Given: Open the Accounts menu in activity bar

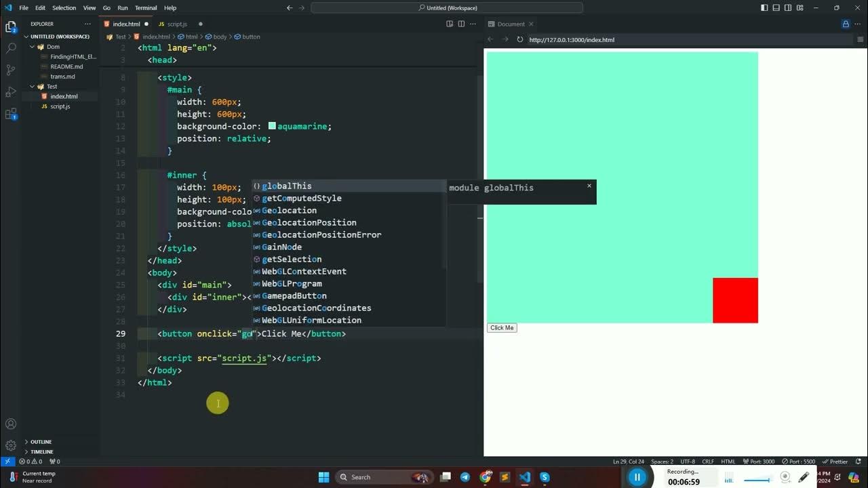Looking at the screenshot, I should [11, 424].
